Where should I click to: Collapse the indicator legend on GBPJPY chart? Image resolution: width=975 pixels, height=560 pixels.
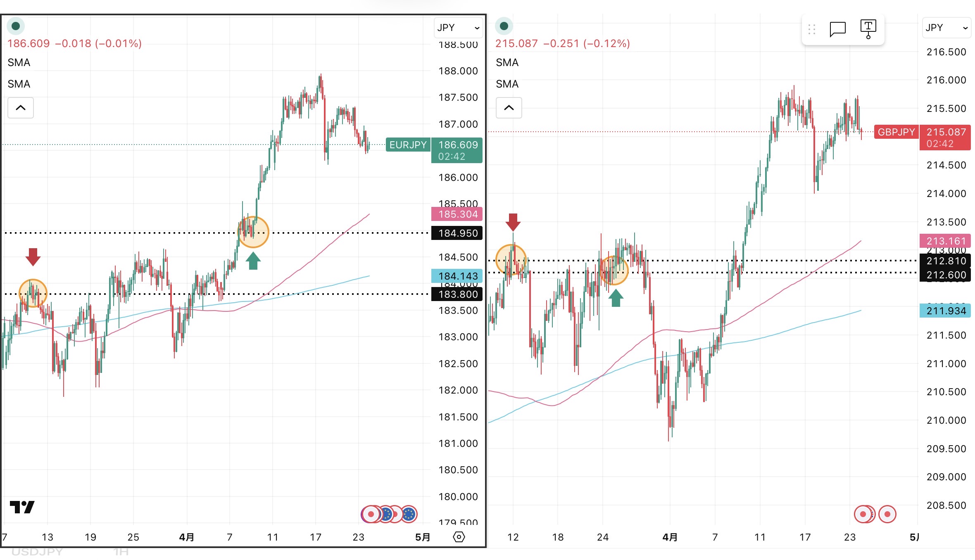[509, 108]
